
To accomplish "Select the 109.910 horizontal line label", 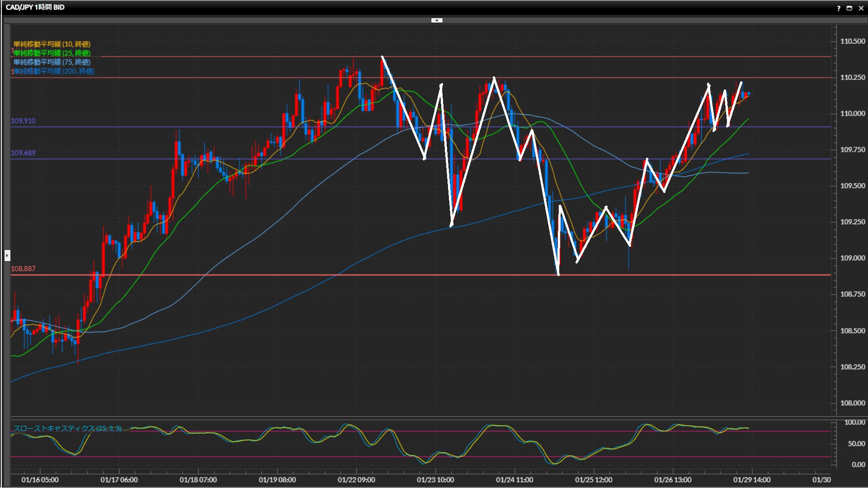I will coord(23,121).
